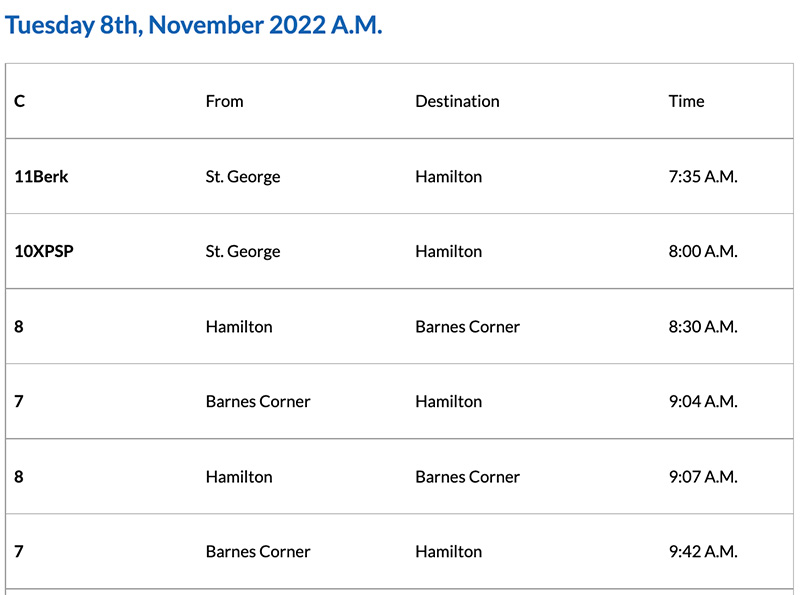Click the 9:04 A.M. time cell
The height and width of the screenshot is (595, 800).
click(702, 401)
